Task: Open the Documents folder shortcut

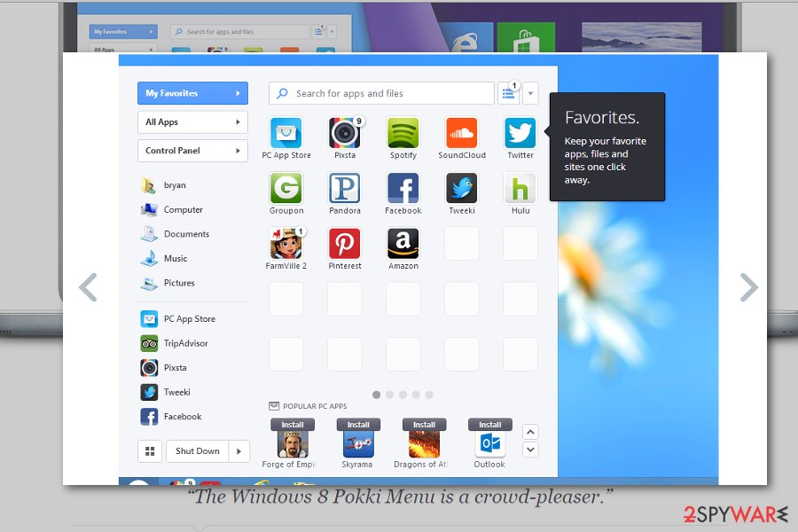Action: pos(175,234)
